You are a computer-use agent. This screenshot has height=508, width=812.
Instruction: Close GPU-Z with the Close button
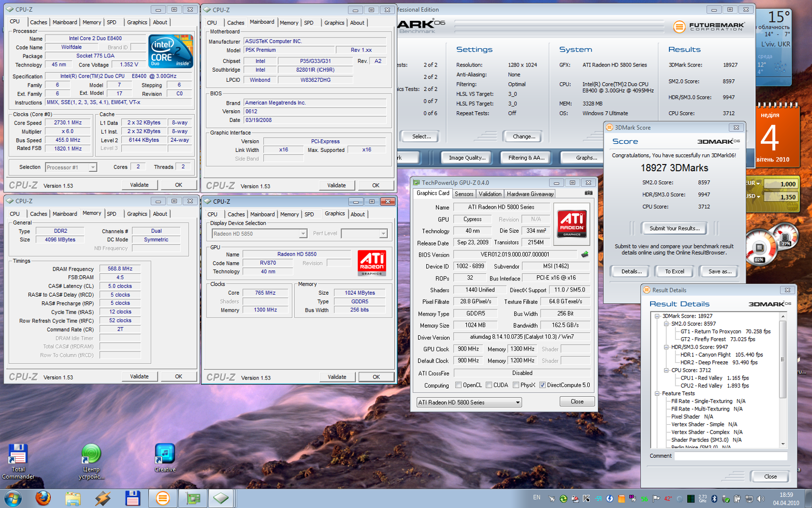(x=577, y=401)
